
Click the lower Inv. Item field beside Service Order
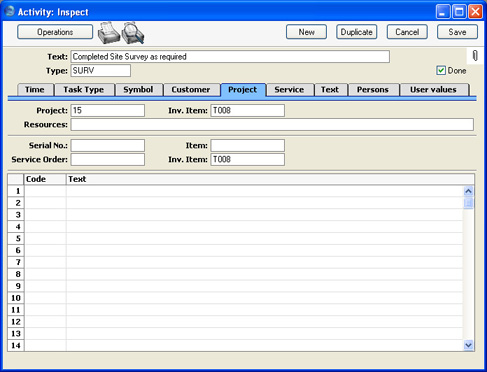248,160
